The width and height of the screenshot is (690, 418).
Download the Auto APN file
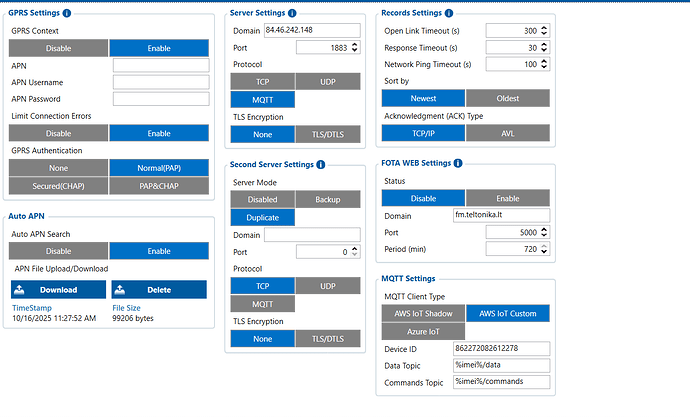[x=57, y=290]
